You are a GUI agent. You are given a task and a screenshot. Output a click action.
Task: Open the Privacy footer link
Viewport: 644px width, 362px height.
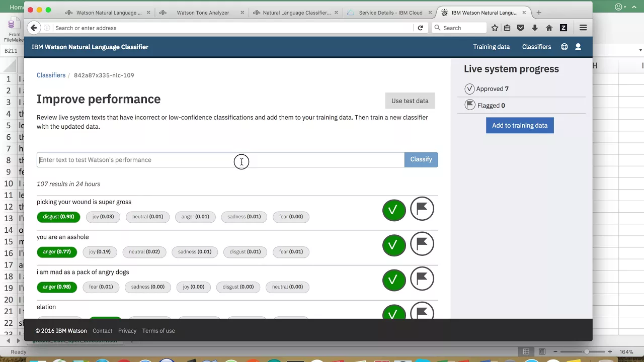coord(127,331)
